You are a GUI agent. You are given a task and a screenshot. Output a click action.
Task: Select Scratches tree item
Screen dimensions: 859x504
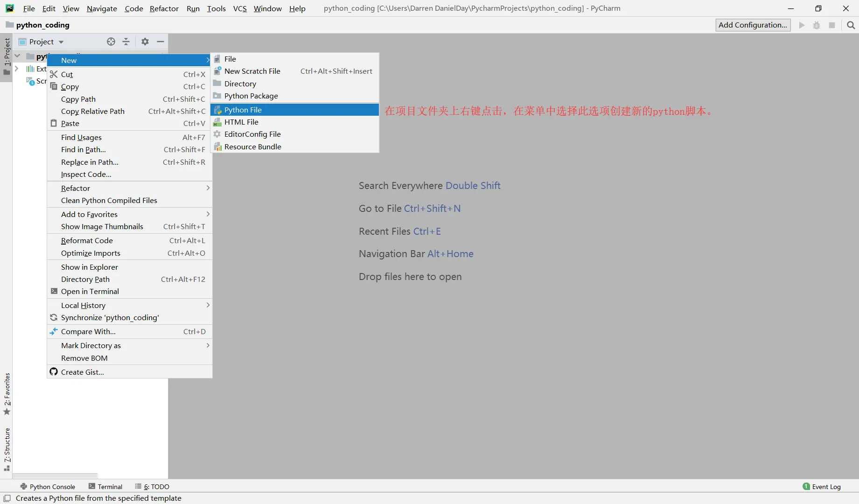[x=37, y=81]
